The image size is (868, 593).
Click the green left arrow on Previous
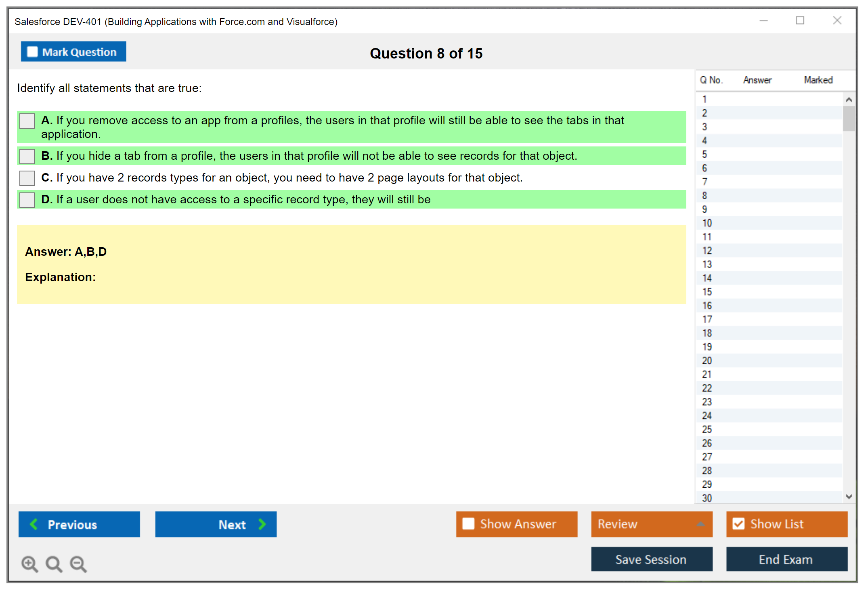(x=34, y=524)
